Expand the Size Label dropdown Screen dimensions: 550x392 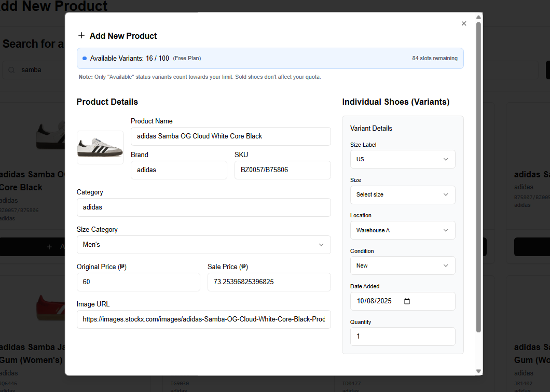403,159
